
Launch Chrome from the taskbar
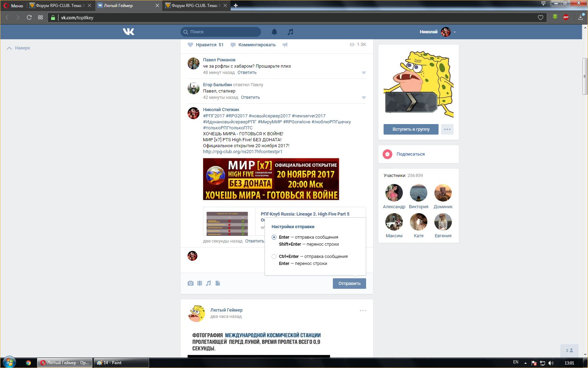[28, 363]
